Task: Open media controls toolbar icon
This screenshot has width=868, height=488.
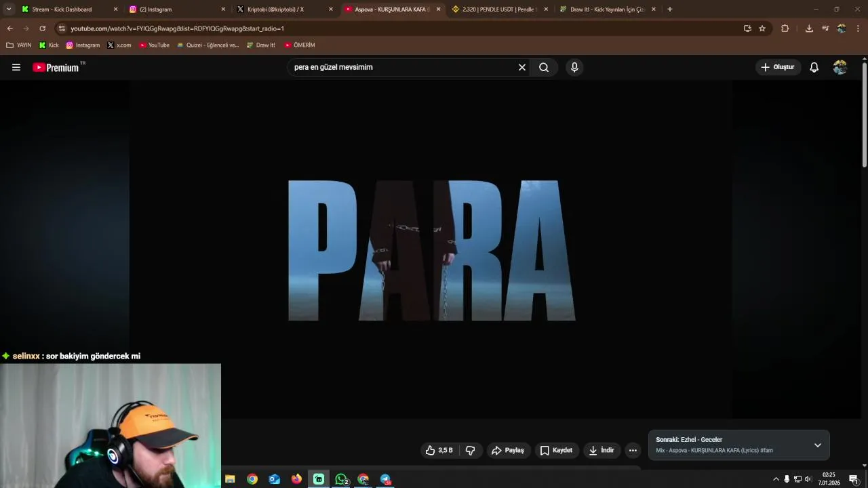Action: coord(825,28)
